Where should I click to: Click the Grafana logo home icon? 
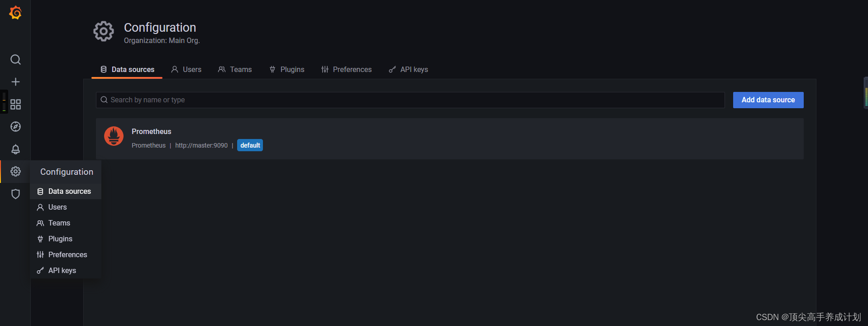[15, 13]
